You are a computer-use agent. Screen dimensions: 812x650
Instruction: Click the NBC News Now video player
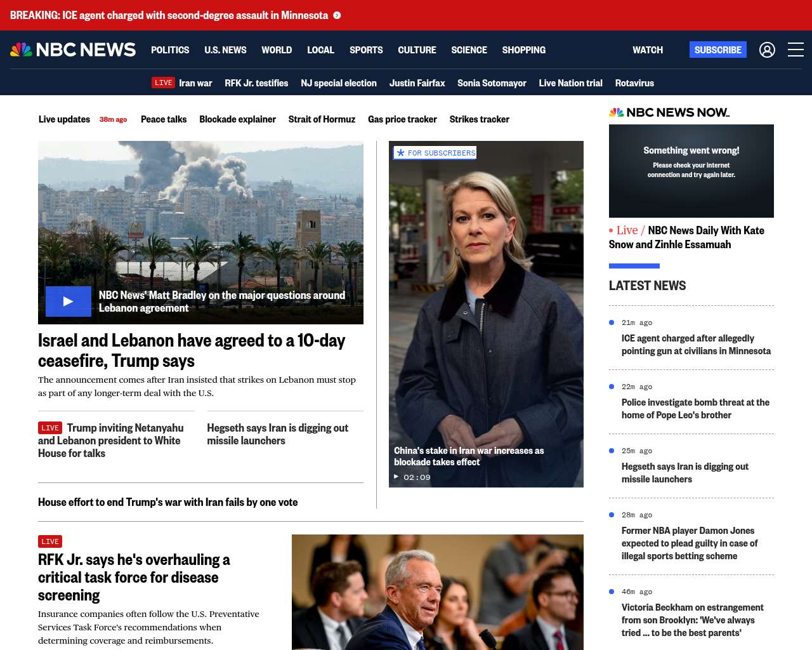click(x=691, y=171)
